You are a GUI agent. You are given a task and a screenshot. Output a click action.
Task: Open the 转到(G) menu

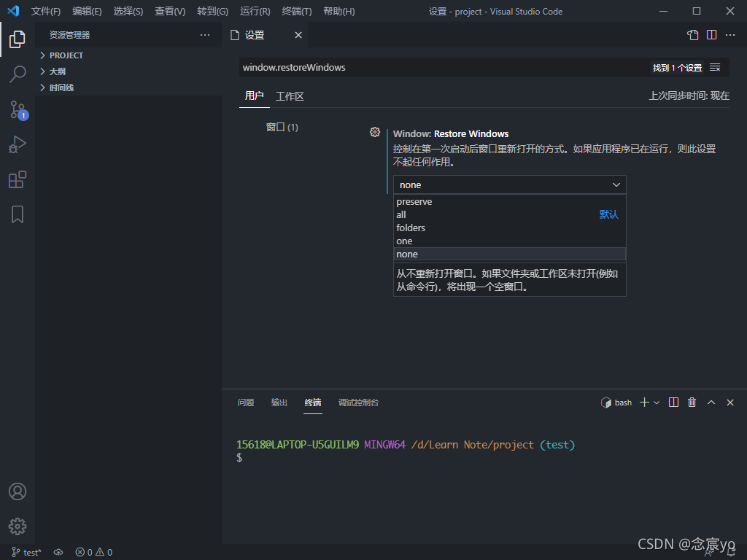[212, 12]
